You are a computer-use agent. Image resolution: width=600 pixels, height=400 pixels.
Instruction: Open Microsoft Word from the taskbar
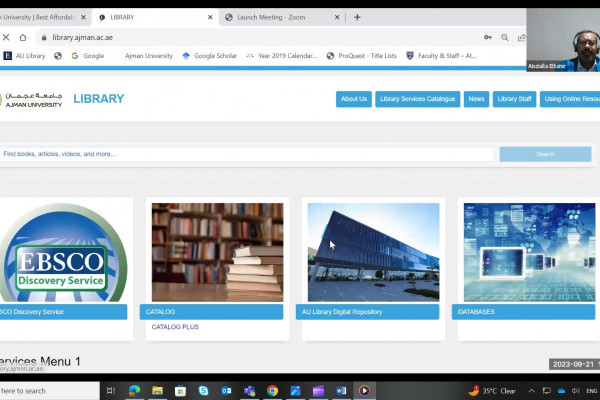click(341, 391)
